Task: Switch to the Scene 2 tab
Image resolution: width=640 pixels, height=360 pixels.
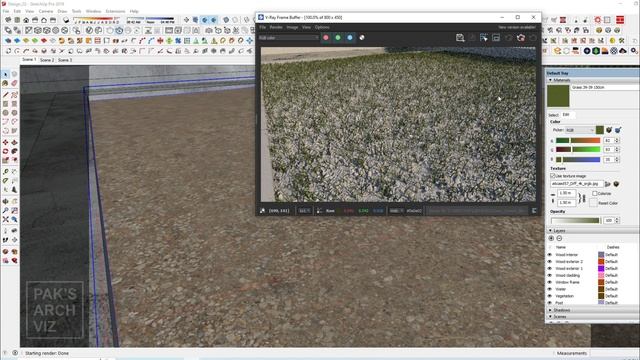Action: coord(47,60)
